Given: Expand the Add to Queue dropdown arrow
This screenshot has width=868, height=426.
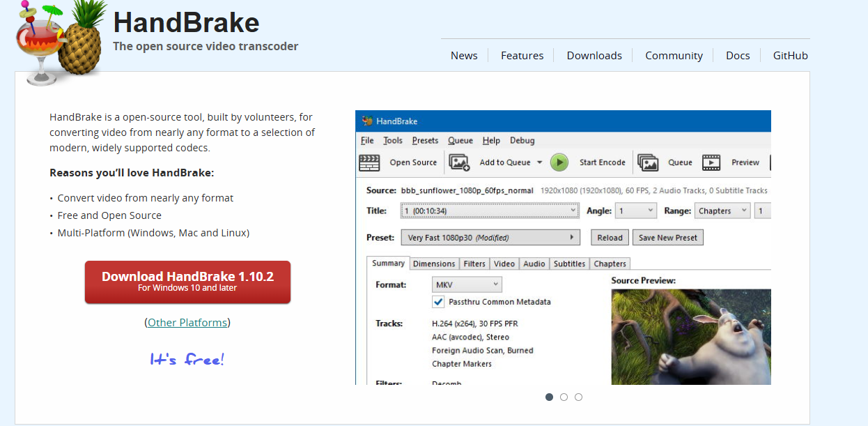Looking at the screenshot, I should (x=539, y=162).
